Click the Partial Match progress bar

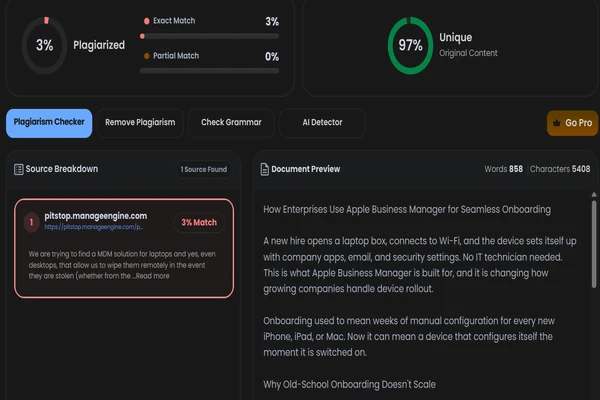pos(210,71)
